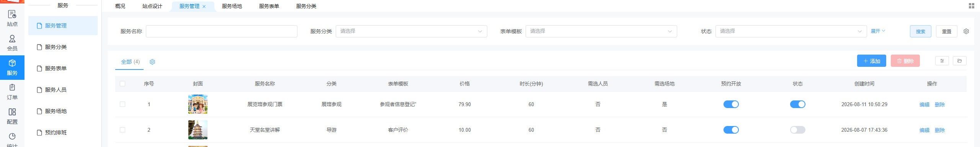Open the 服务分类 dropdown filter
The image size is (980, 147).
point(412,31)
